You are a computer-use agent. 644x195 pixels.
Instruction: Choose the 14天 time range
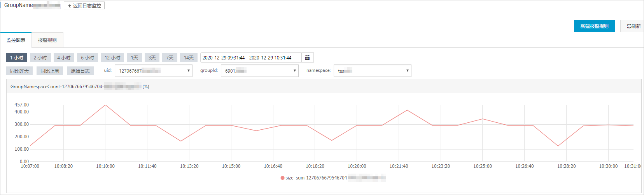pyautogui.click(x=189, y=57)
